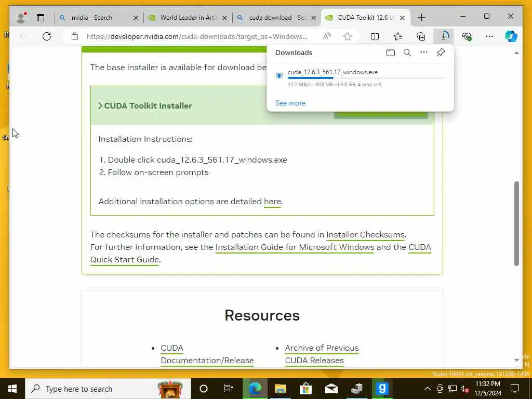The image size is (532, 399).
Task: Open the Edge profile icon
Action: pyautogui.click(x=21, y=18)
